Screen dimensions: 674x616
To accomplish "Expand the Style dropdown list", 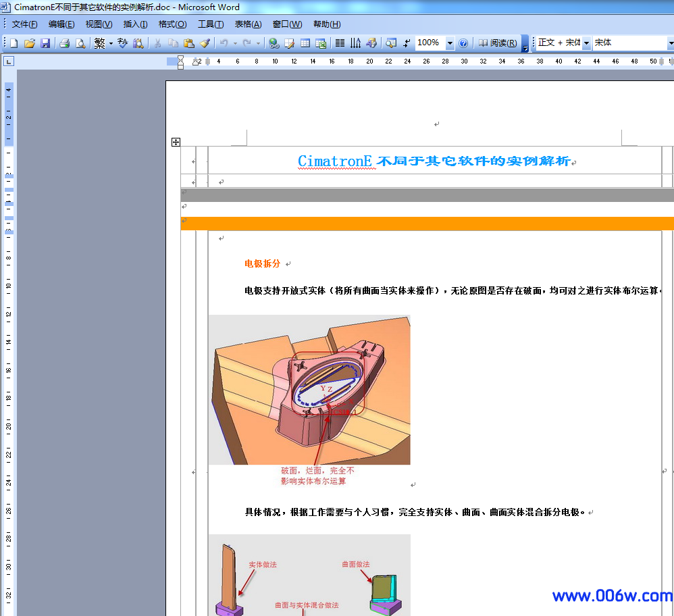I will pos(586,43).
